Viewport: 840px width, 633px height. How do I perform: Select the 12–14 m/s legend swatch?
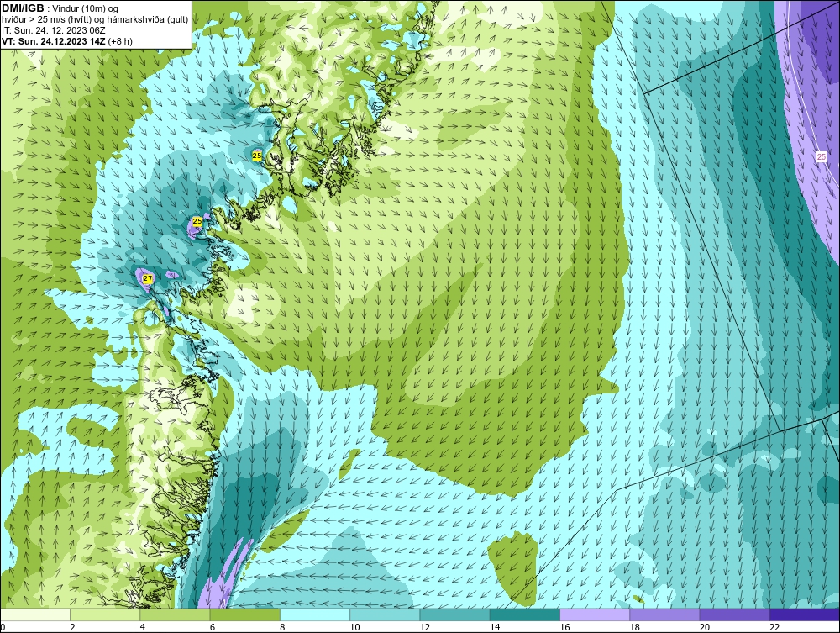454,615
